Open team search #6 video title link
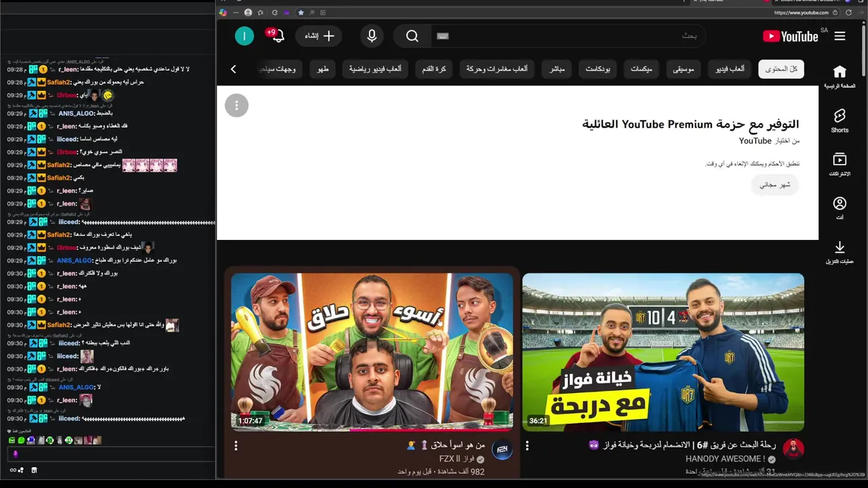 [x=682, y=445]
